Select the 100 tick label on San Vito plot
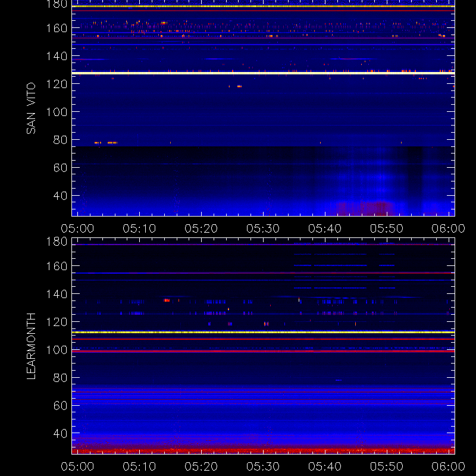 [57, 112]
